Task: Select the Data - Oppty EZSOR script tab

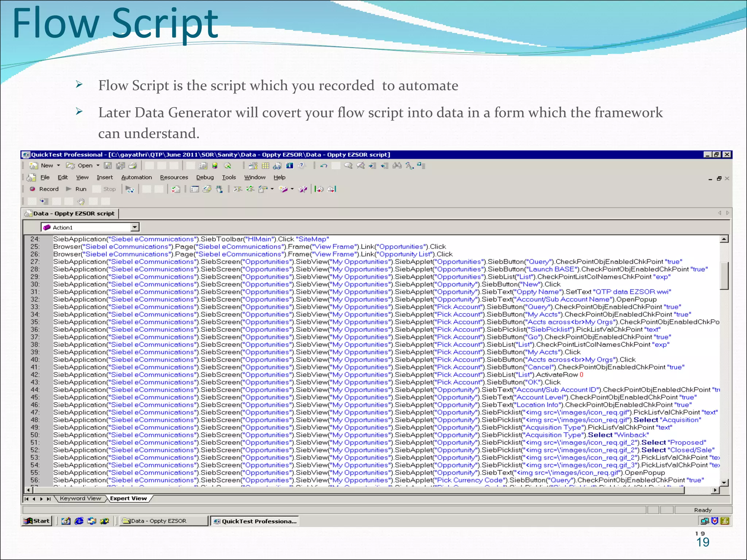Action: [71, 214]
